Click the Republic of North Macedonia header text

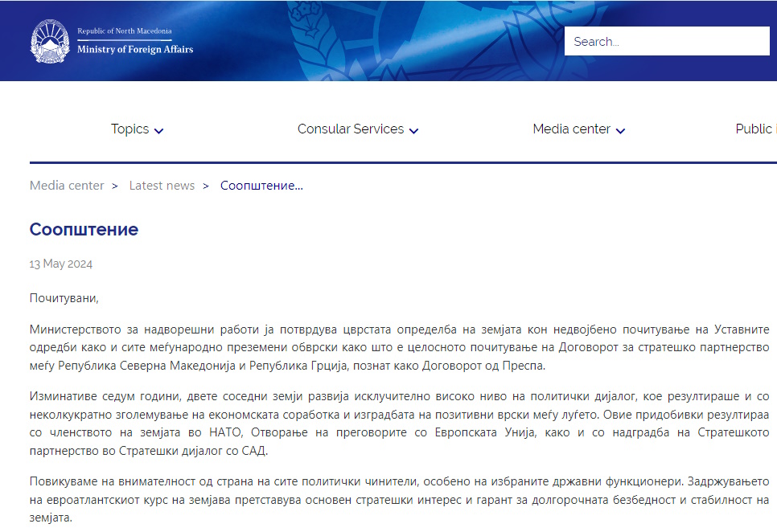(124, 31)
